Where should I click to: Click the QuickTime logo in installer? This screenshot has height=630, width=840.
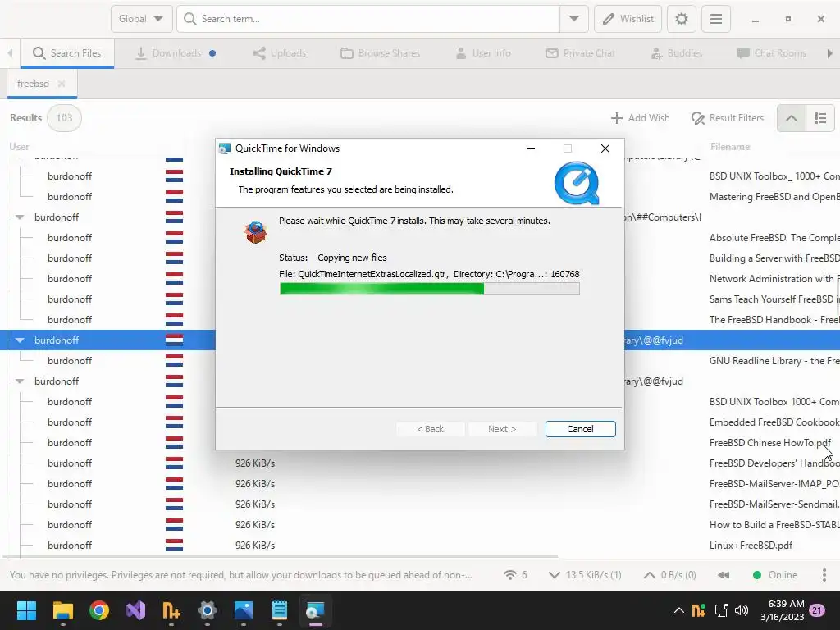[x=577, y=183]
